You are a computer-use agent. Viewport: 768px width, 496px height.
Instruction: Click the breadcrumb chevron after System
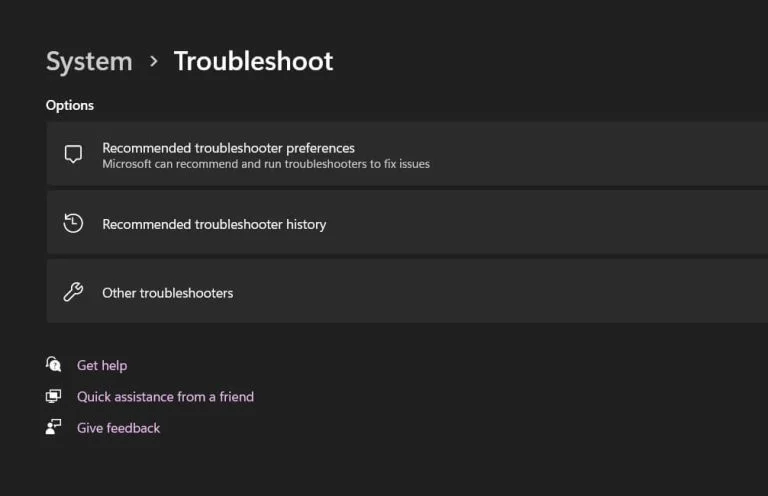click(x=153, y=61)
